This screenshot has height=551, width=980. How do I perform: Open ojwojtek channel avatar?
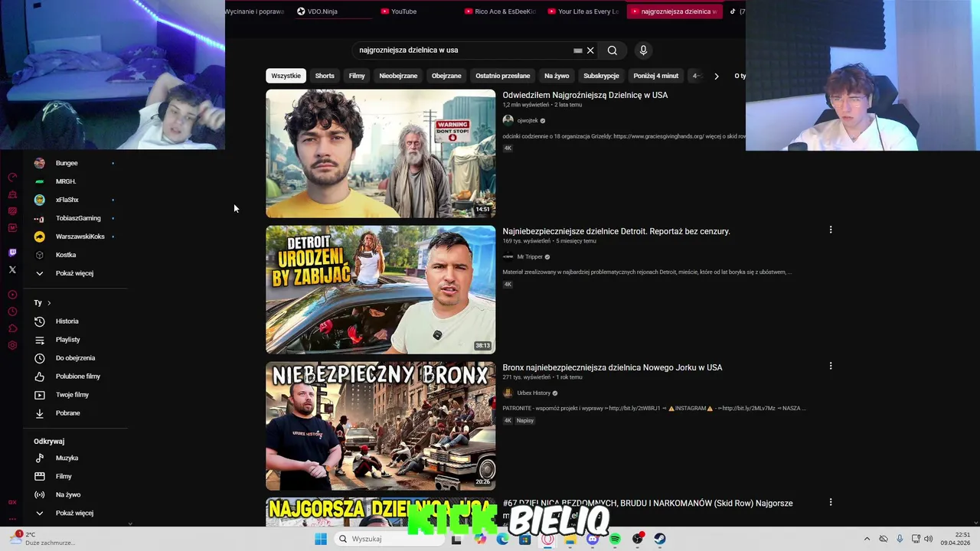[x=508, y=120]
